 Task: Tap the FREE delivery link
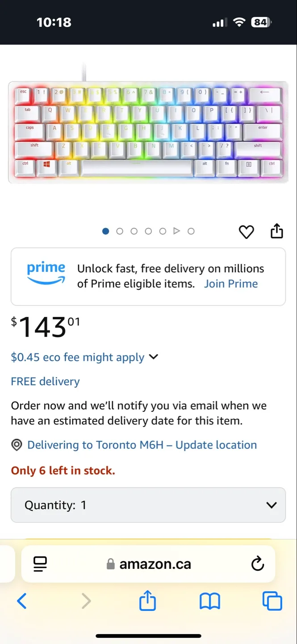pos(45,382)
